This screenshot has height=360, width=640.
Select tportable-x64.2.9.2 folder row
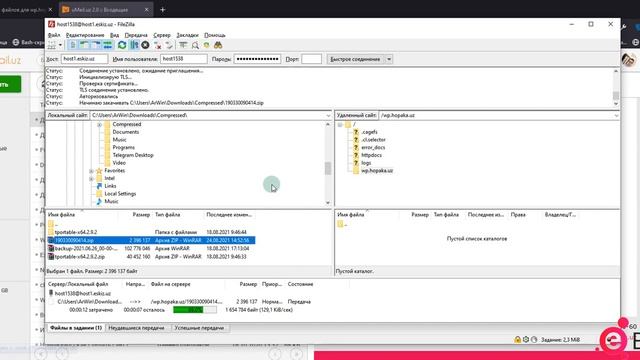[151, 232]
